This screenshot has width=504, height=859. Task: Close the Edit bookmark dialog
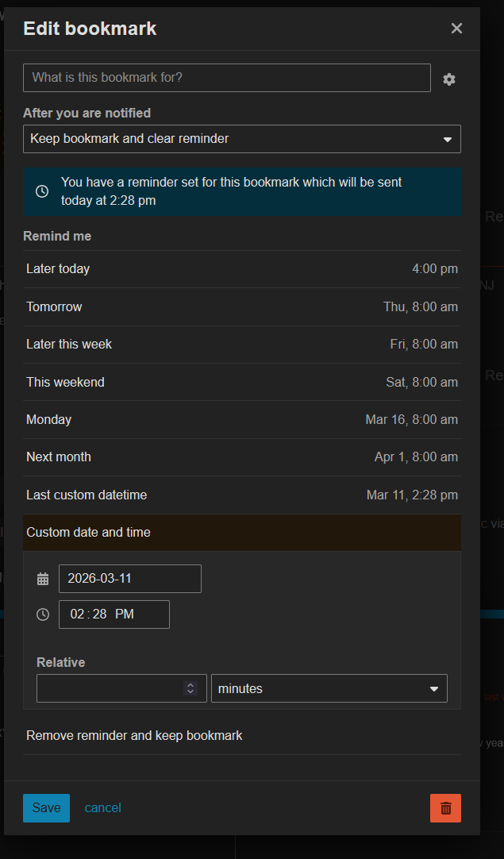click(456, 29)
